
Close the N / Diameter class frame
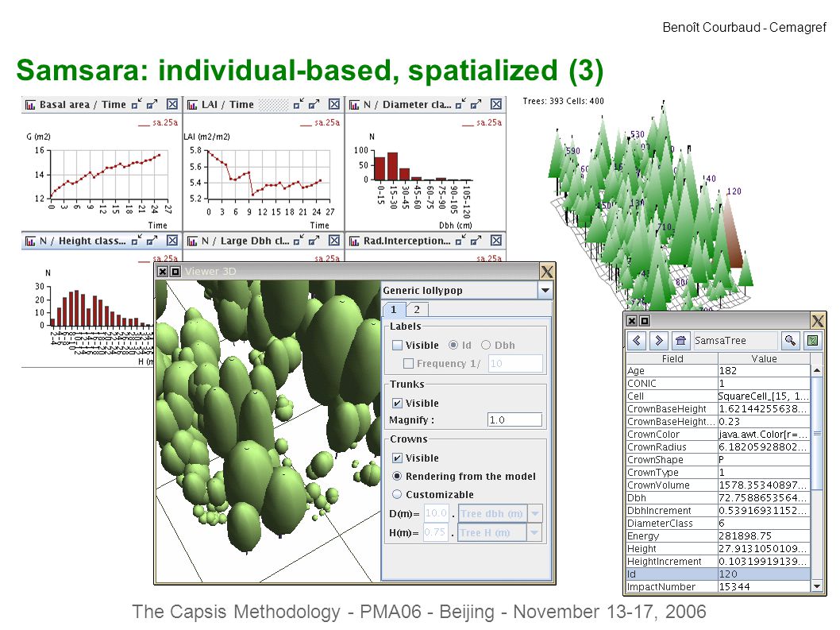pos(496,104)
